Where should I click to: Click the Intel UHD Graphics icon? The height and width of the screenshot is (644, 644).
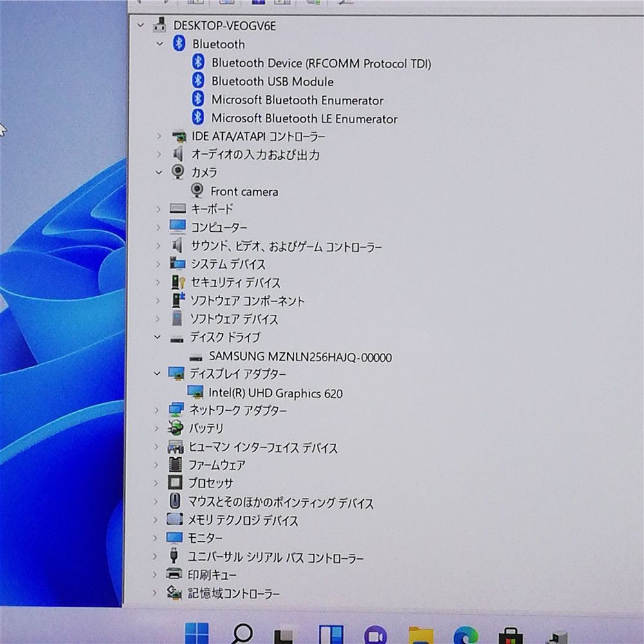194,392
